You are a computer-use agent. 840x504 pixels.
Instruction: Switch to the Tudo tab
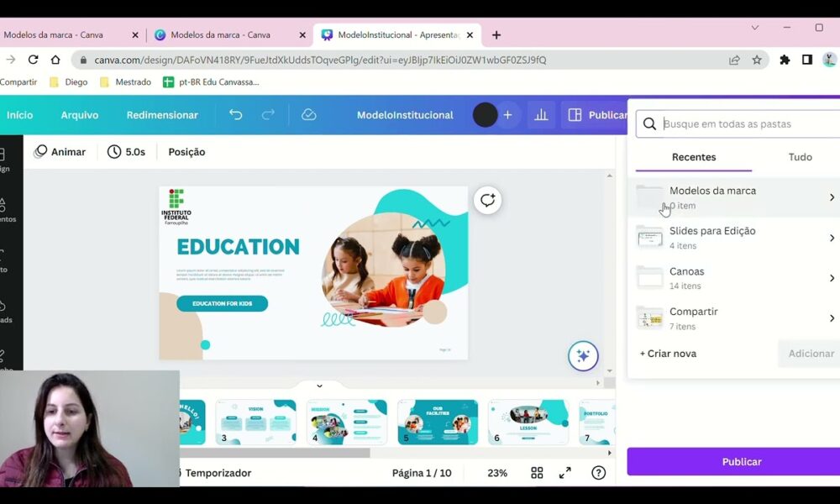(800, 157)
